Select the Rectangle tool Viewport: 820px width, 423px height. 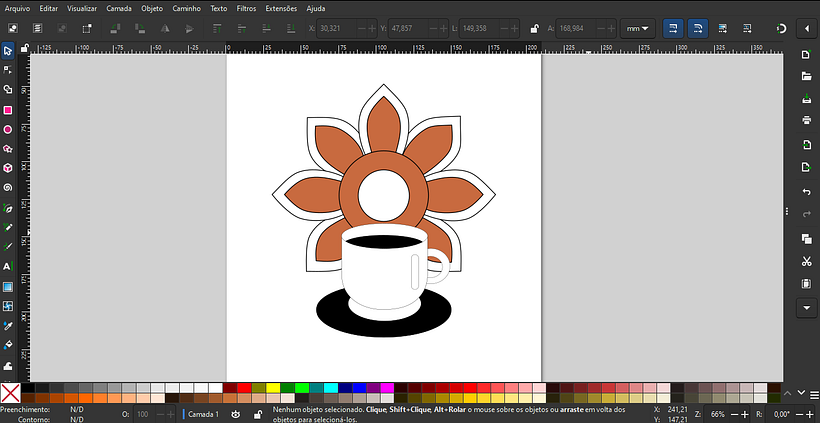8,110
